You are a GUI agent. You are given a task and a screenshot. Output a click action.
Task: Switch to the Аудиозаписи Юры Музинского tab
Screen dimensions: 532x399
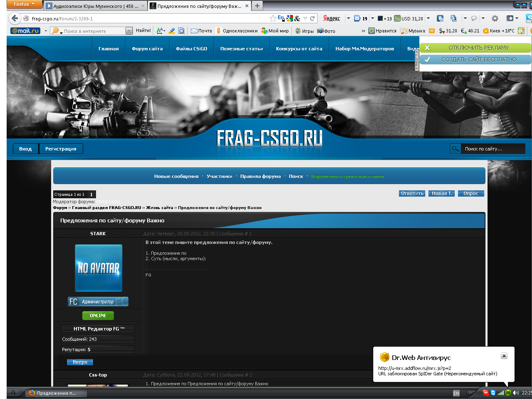(96, 6)
